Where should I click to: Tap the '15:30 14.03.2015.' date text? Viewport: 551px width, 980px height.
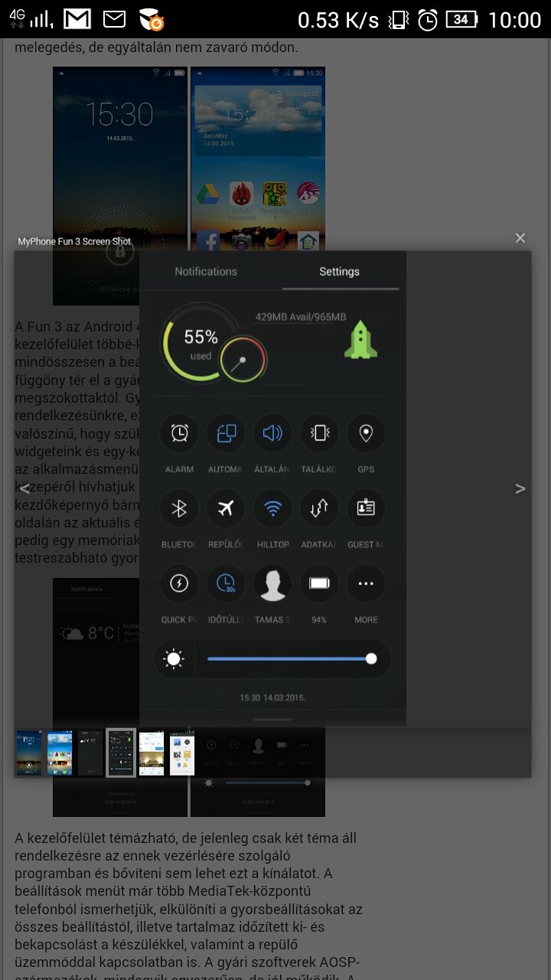272,697
